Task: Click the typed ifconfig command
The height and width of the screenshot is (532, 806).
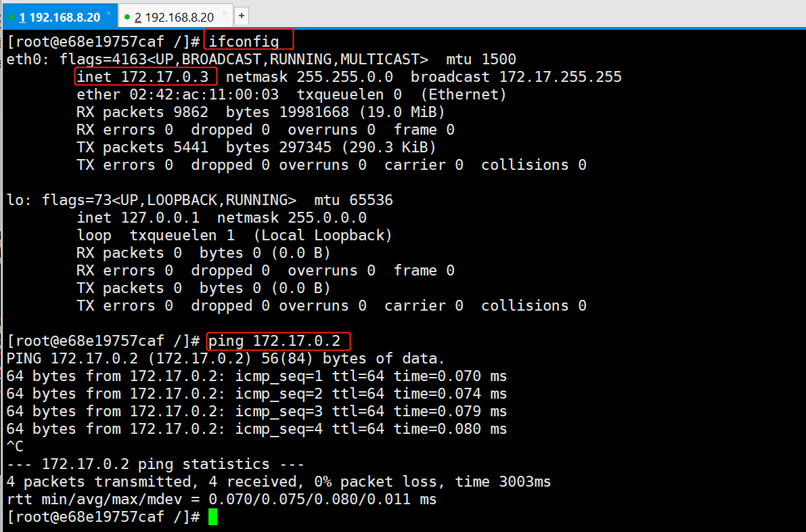Action: tap(244, 41)
